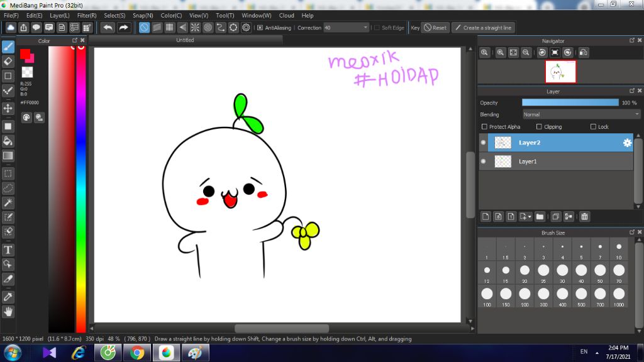Image resolution: width=644 pixels, height=362 pixels.
Task: Click the Windows Start button
Action: [13, 353]
